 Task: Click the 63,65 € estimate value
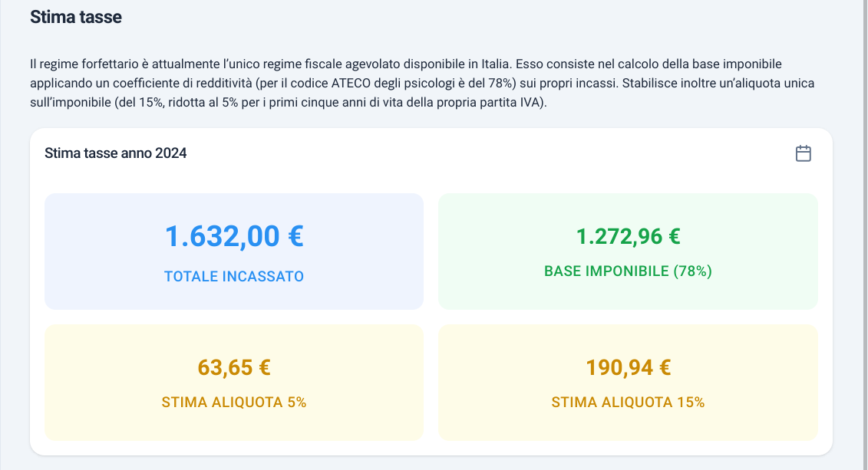(x=234, y=368)
